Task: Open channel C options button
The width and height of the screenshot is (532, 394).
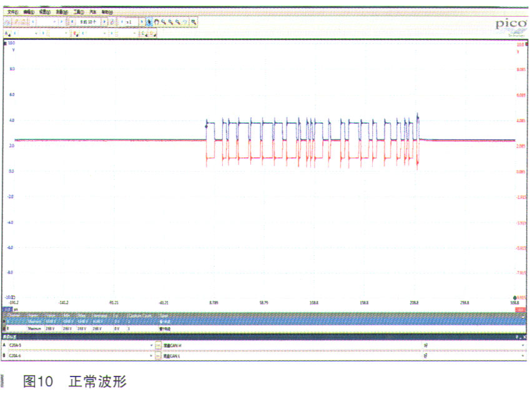Action: (144, 34)
